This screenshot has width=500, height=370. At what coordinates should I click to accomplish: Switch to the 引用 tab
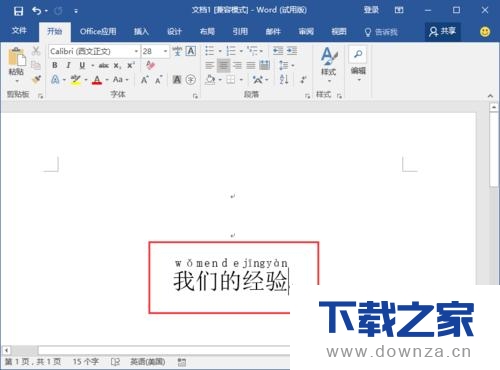coord(240,32)
